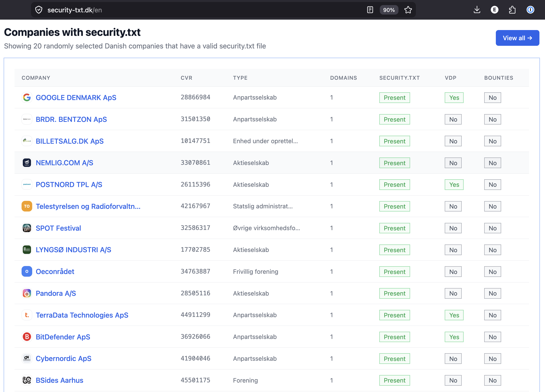This screenshot has width=545, height=392.
Task: Open Oeconrådet company link
Action: click(55, 272)
